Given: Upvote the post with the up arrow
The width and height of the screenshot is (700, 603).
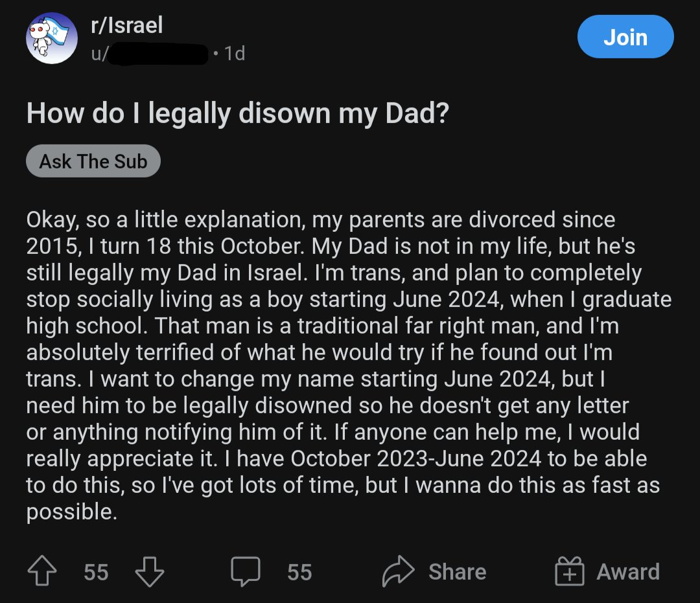Looking at the screenshot, I should [x=42, y=571].
